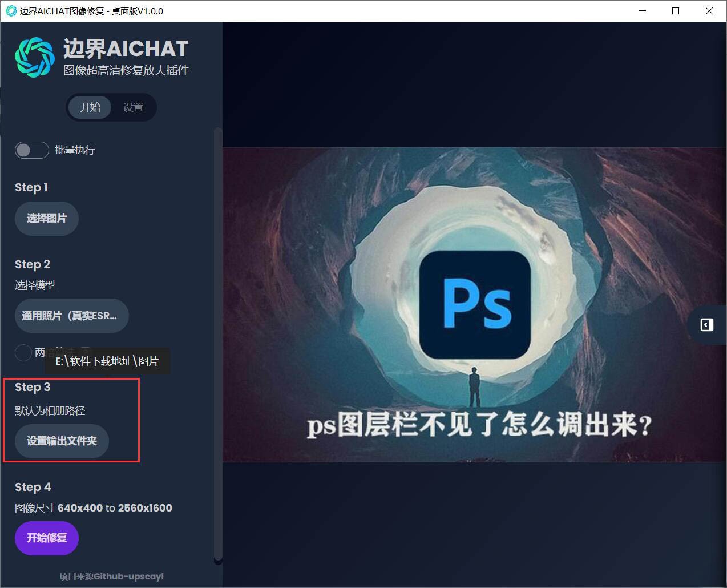Switch to the 设置 tab
Viewport: 727px width, 588px height.
click(x=133, y=107)
